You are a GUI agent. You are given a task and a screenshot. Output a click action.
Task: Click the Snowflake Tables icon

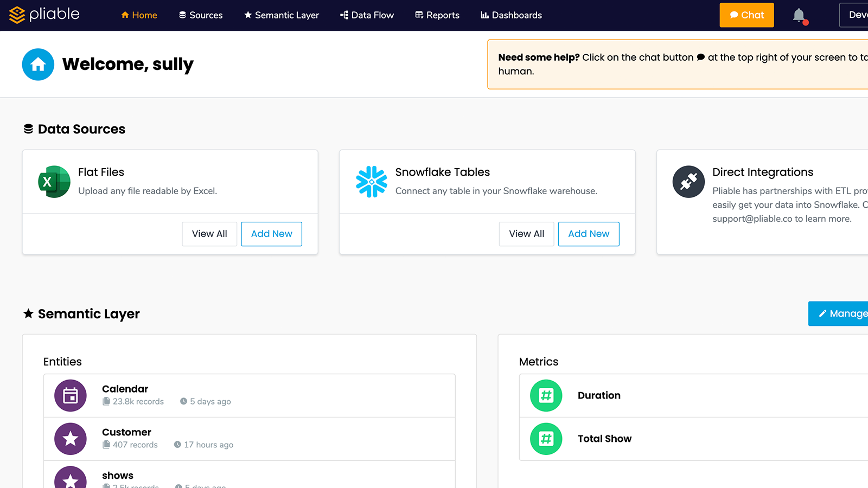[x=372, y=182]
